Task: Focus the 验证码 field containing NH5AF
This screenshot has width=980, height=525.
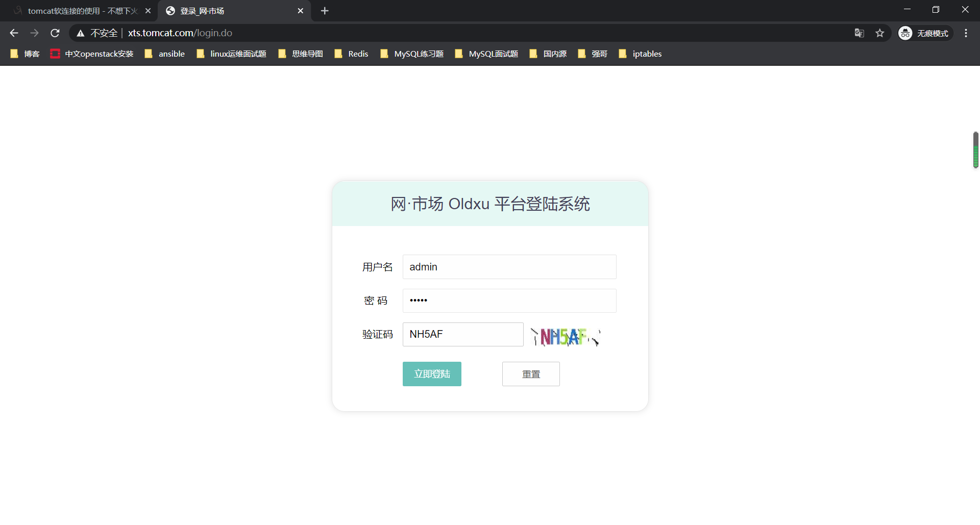Action: coord(463,334)
